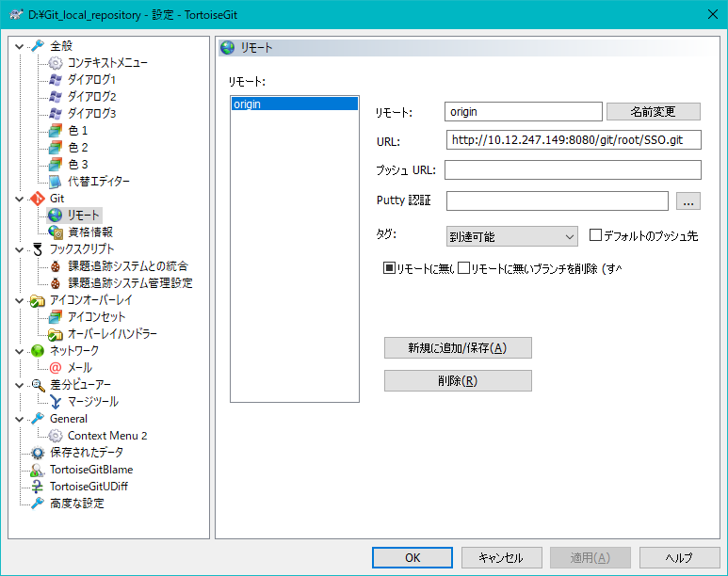Select 代替エディター in the tree
This screenshot has height=576, width=728.
click(x=99, y=181)
